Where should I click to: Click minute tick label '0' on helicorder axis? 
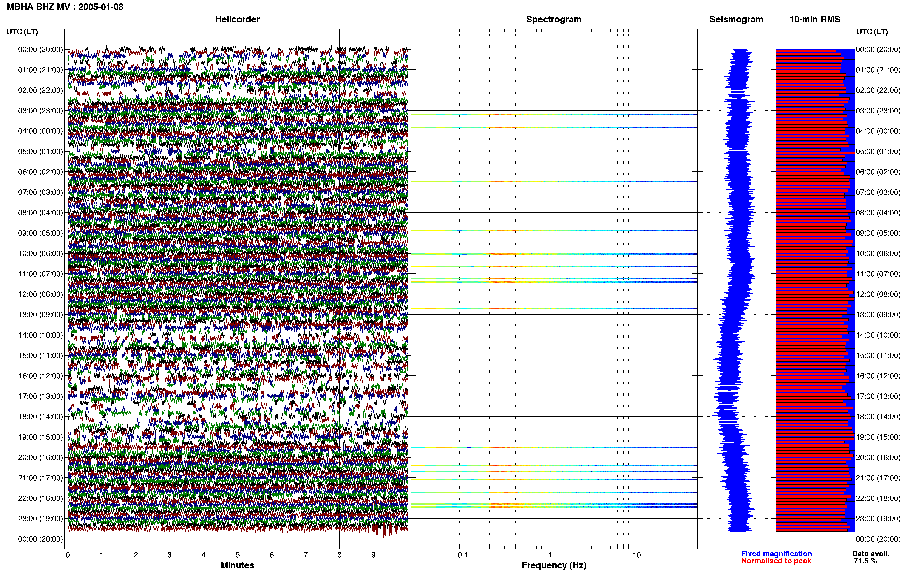[68, 555]
